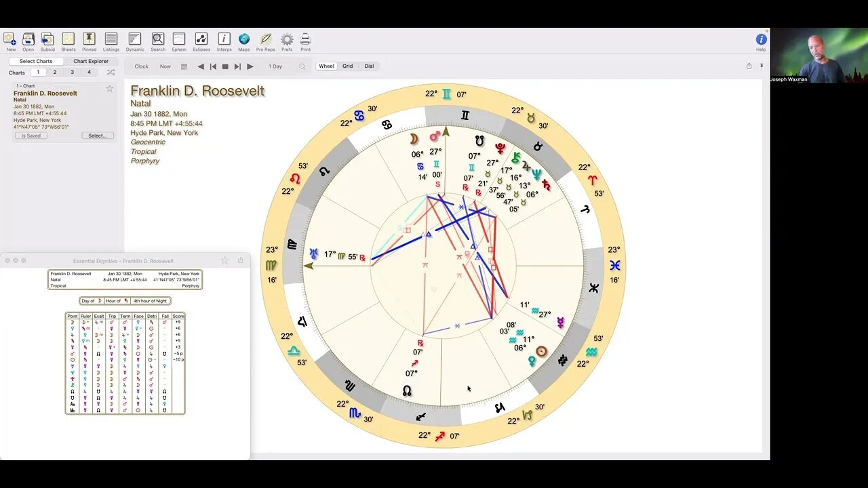Image resolution: width=868 pixels, height=488 pixels.
Task: Select Charts count 1
Action: 38,73
